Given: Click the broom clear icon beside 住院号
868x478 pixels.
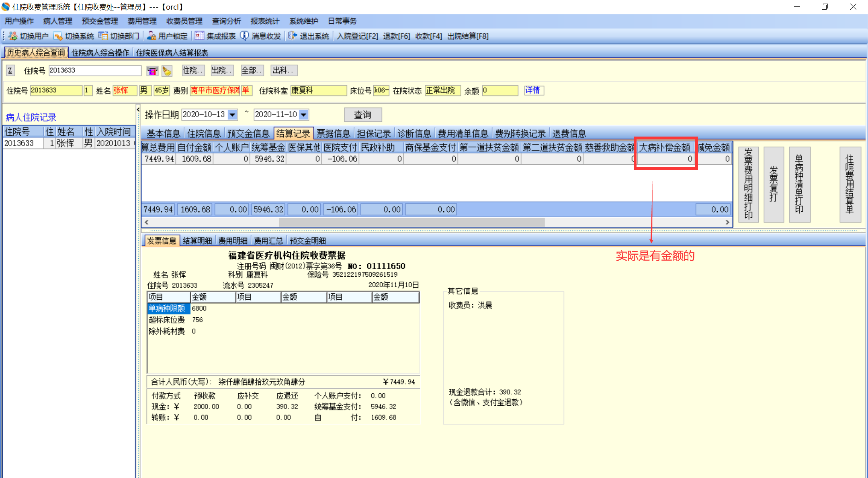Looking at the screenshot, I should click(x=167, y=71).
